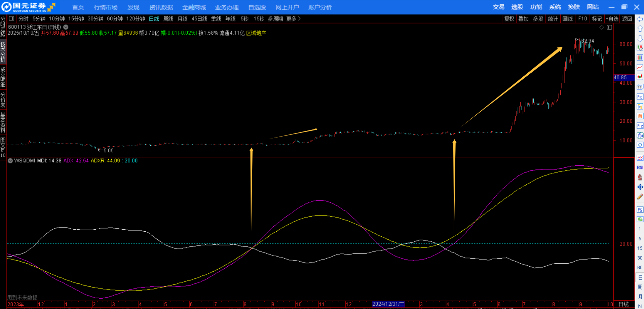This screenshot has width=644, height=309.
Task: Click the green refresh icon in sidebar
Action: (x=640, y=219)
